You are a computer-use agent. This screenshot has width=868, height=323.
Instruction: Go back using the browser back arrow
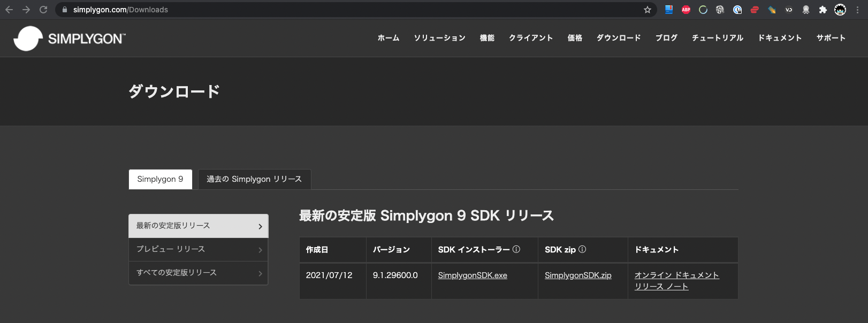click(9, 10)
